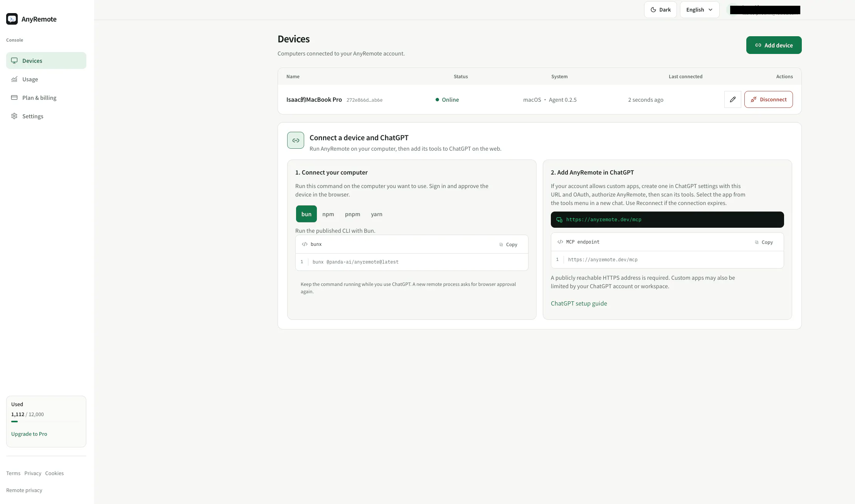Click the green Online status dot

(437, 99)
